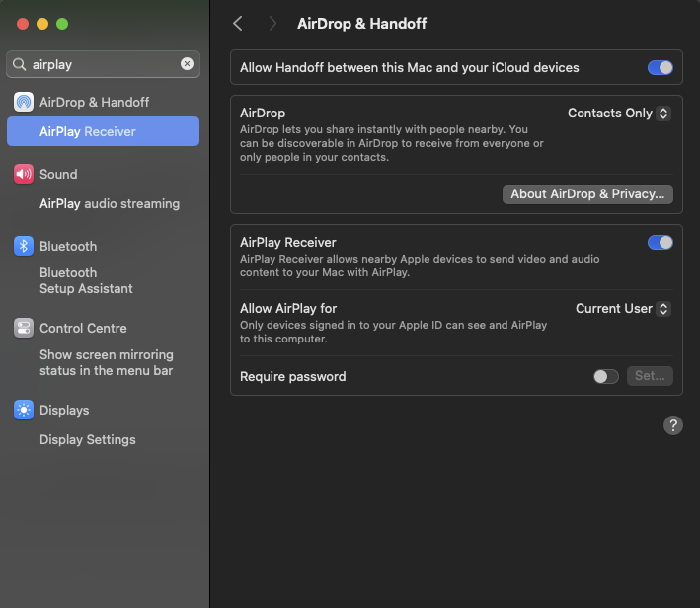Click the AirDrop & Handoff page title
The width and height of the screenshot is (700, 608).
pyautogui.click(x=361, y=24)
